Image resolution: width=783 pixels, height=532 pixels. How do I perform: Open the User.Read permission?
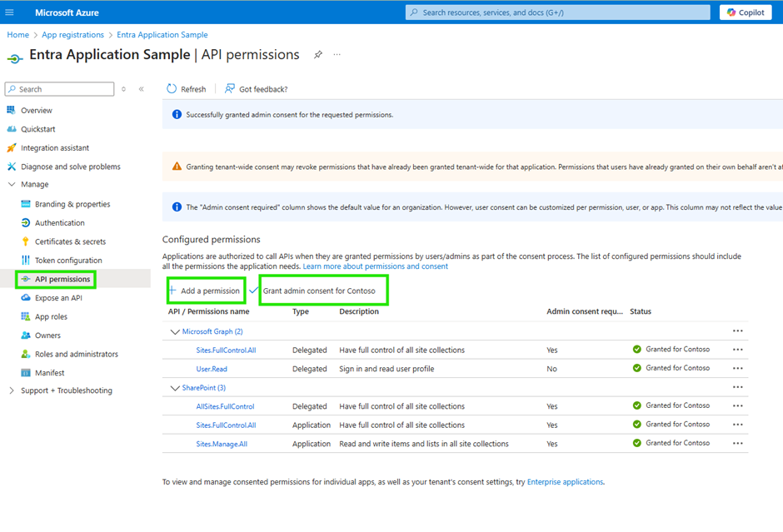212,369
